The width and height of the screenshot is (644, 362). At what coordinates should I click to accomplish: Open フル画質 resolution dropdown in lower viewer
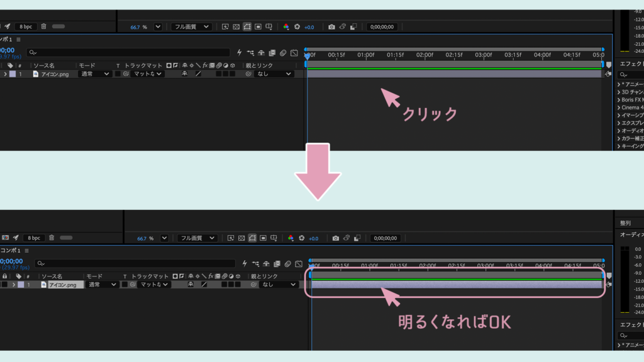point(197,238)
